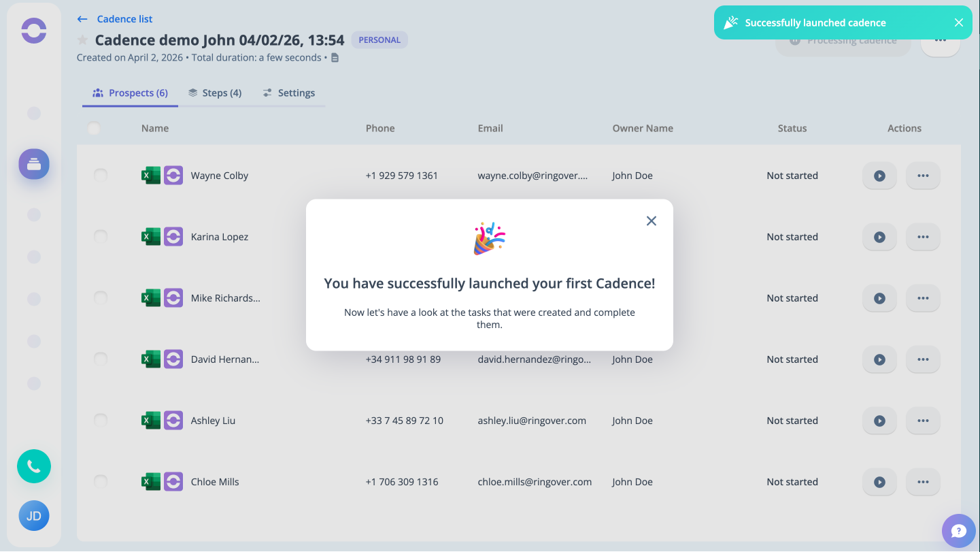Start cadence for Chloe Mills with play icon
Image resolution: width=980 pixels, height=552 pixels.
click(x=879, y=482)
